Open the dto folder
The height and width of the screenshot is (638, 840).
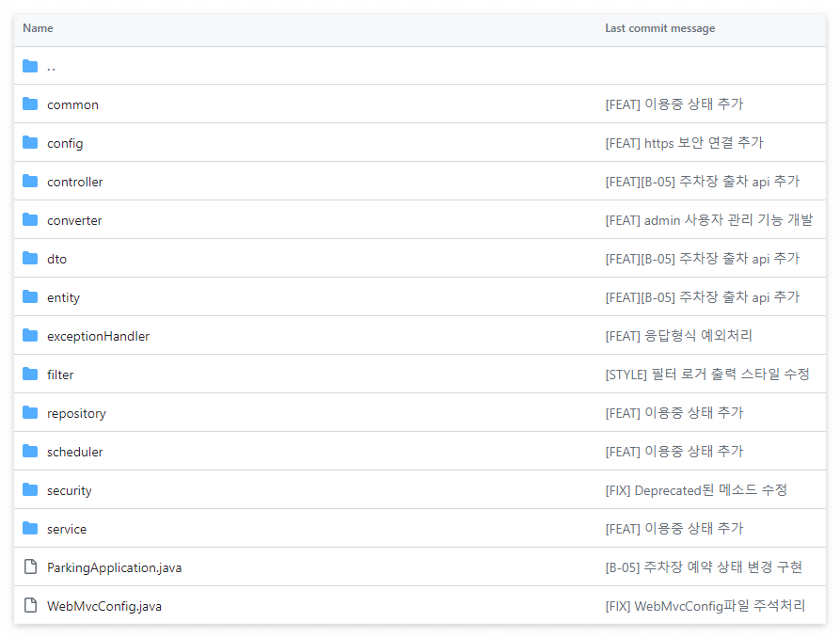(x=56, y=260)
